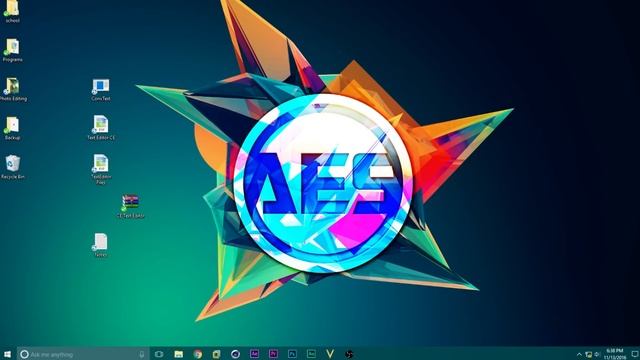Launch Adobe Photoshop from the taskbar
Screen dimensions: 640x360
click(292, 354)
